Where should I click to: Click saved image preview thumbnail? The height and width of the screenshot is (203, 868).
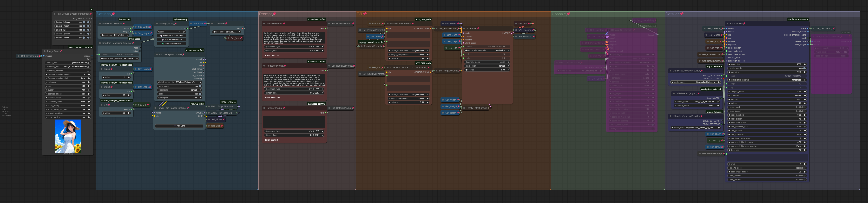[68, 137]
